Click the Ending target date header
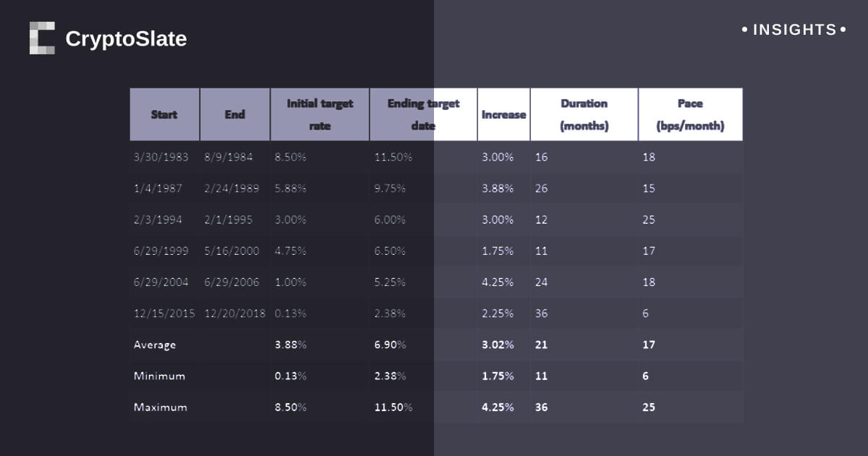Viewport: 868px width, 456px height. [423, 114]
